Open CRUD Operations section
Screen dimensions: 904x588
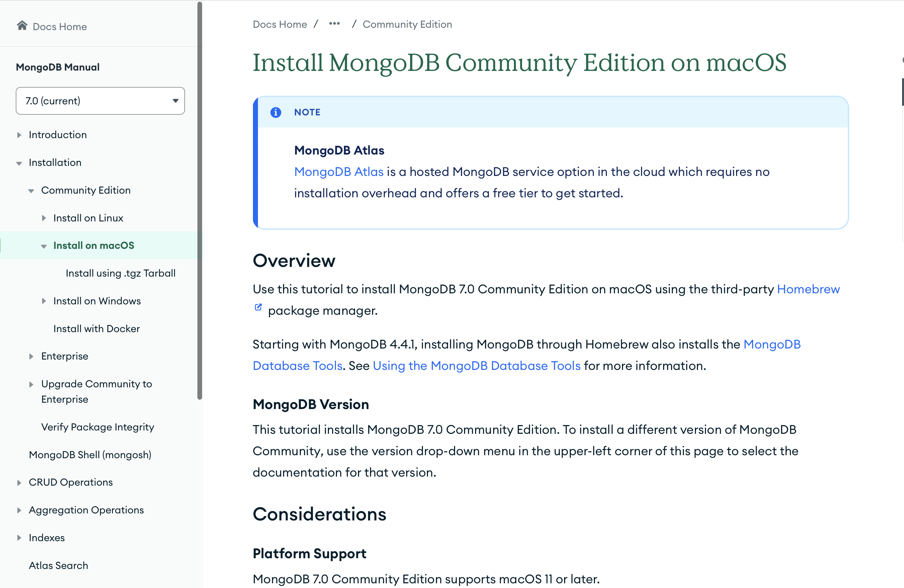click(x=71, y=482)
